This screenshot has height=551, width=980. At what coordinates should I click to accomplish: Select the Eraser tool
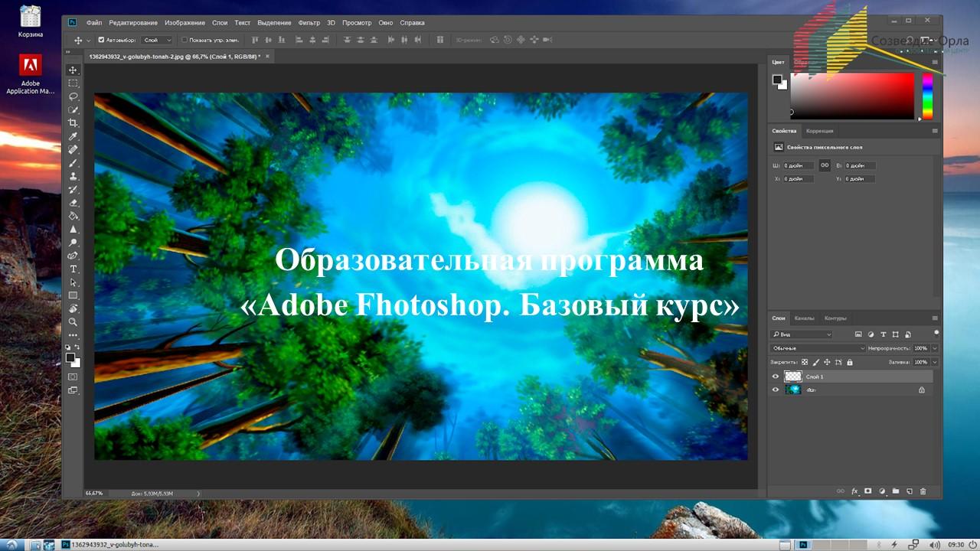[x=73, y=203]
